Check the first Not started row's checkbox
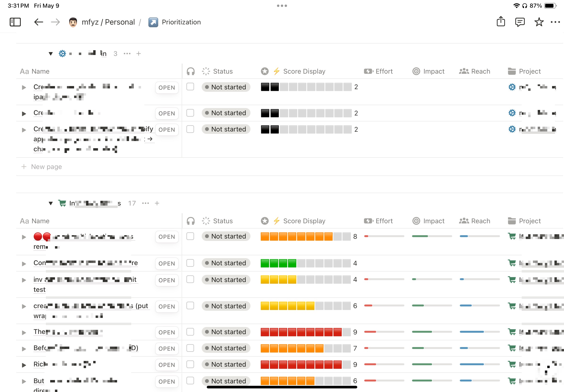564x392 pixels. coord(190,87)
